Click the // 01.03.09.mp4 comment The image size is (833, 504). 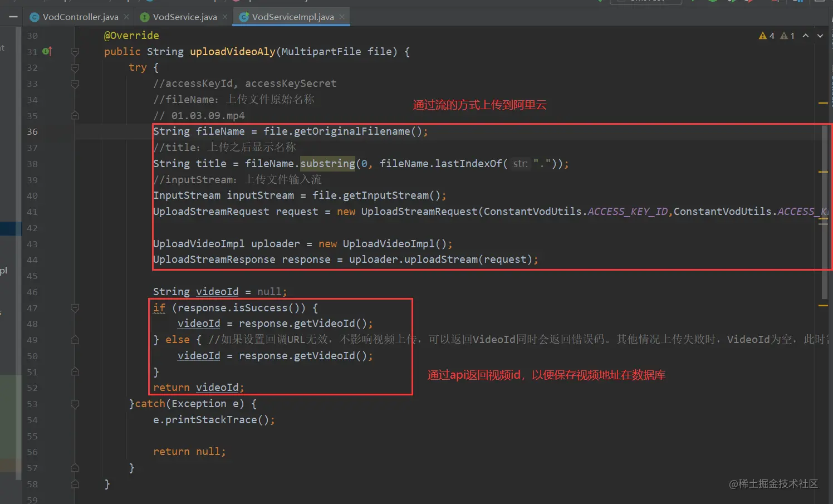pyautogui.click(x=199, y=116)
